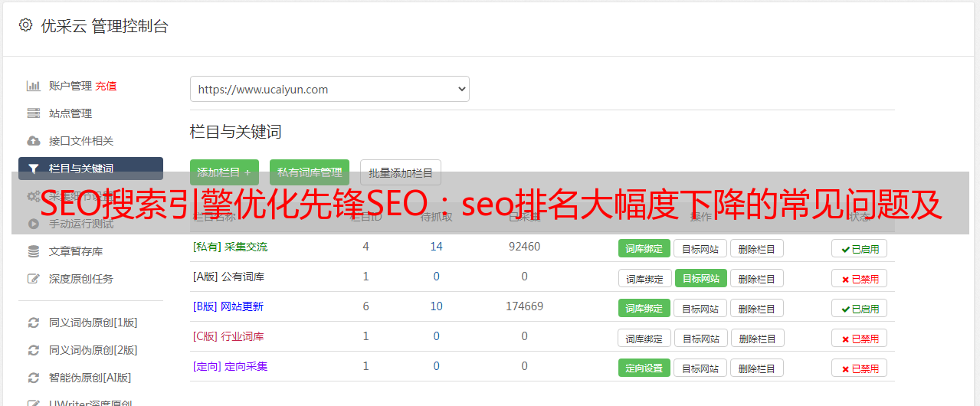Click the [A版] 公有词库 column name
The width and height of the screenshot is (980, 406).
(x=228, y=277)
